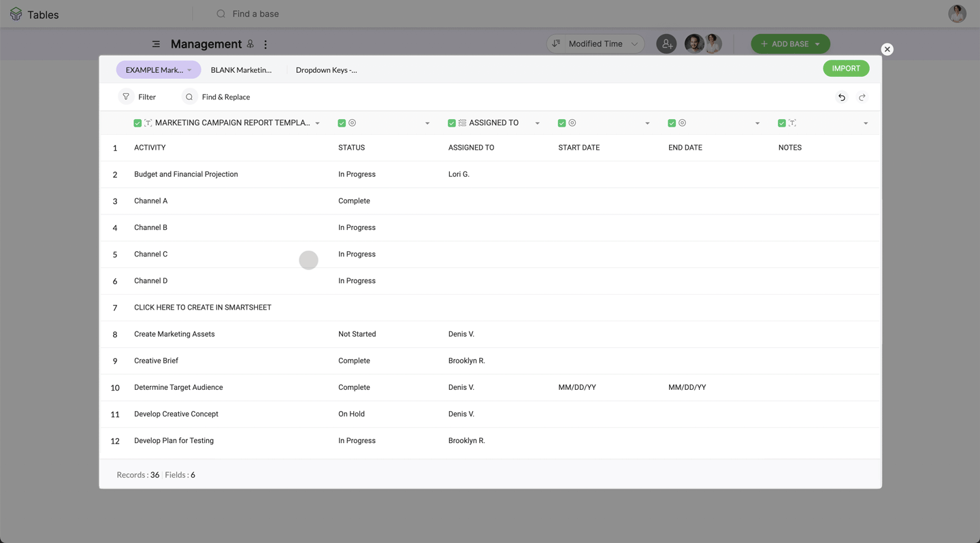Open the profile avatar in the top-right corner
The image size is (980, 543).
point(958,14)
